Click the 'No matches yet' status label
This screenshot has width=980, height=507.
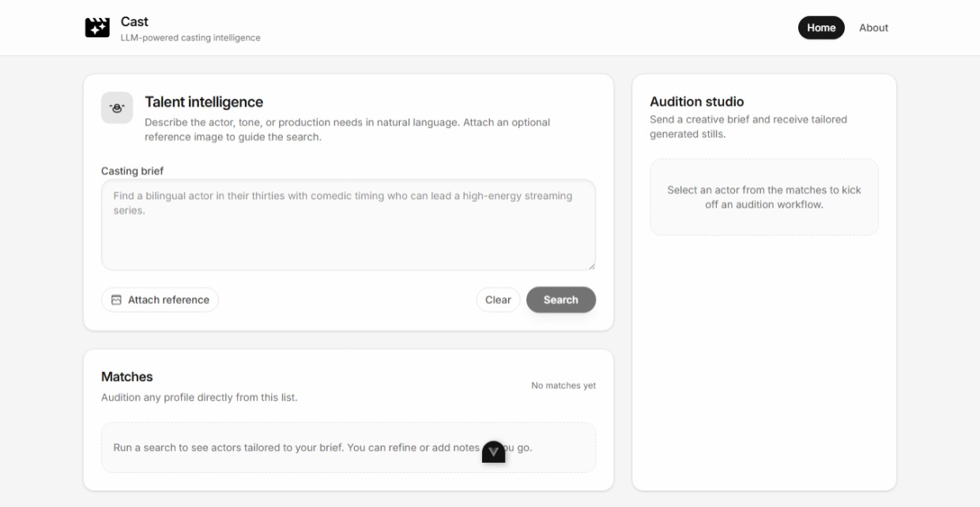point(563,385)
